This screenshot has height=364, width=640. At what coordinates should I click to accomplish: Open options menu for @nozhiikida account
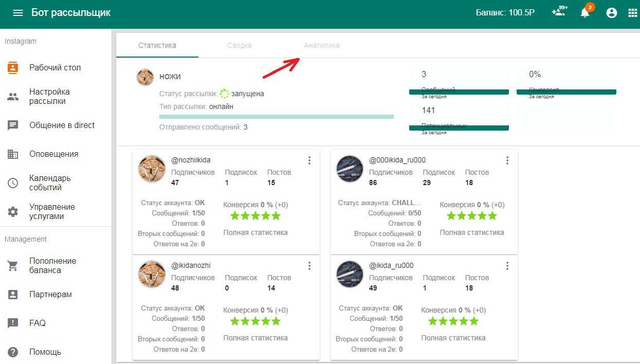tap(309, 160)
